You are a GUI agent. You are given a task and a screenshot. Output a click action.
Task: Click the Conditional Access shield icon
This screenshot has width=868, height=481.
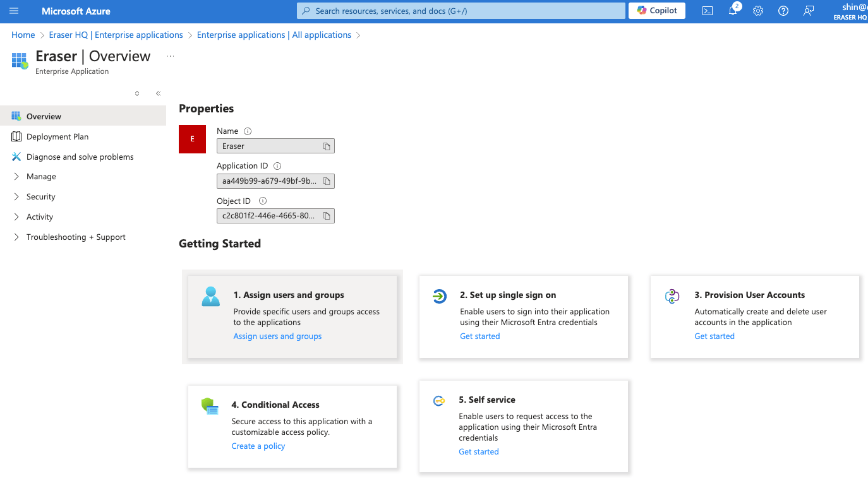point(210,406)
